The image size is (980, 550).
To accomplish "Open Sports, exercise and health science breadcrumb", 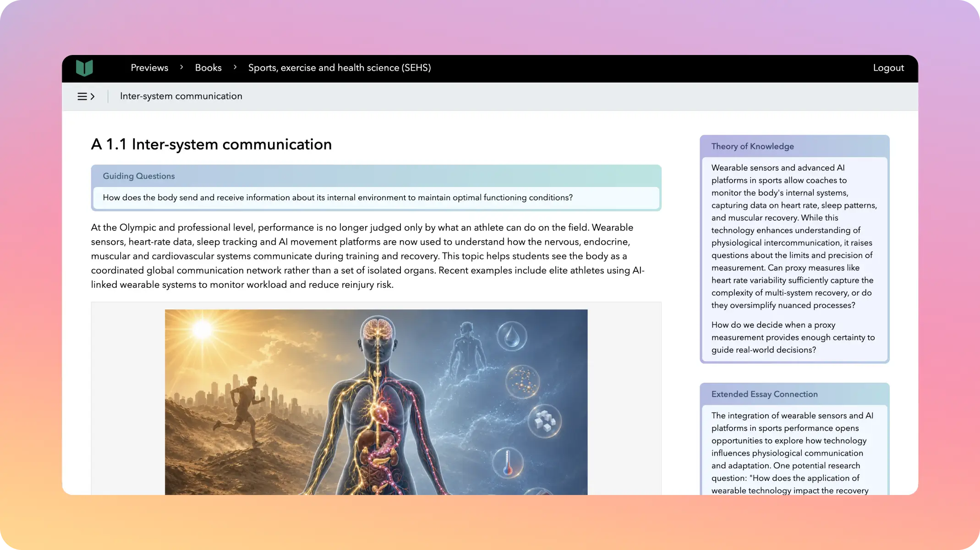I will [339, 68].
